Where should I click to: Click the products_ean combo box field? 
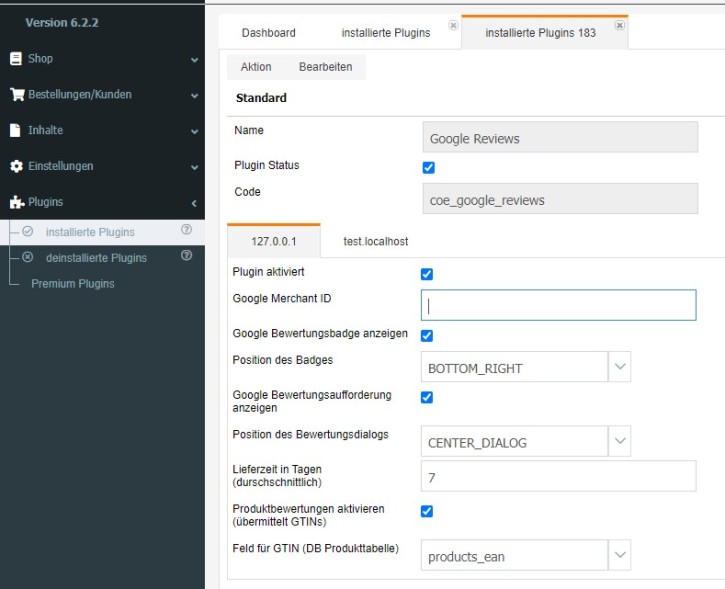point(514,555)
